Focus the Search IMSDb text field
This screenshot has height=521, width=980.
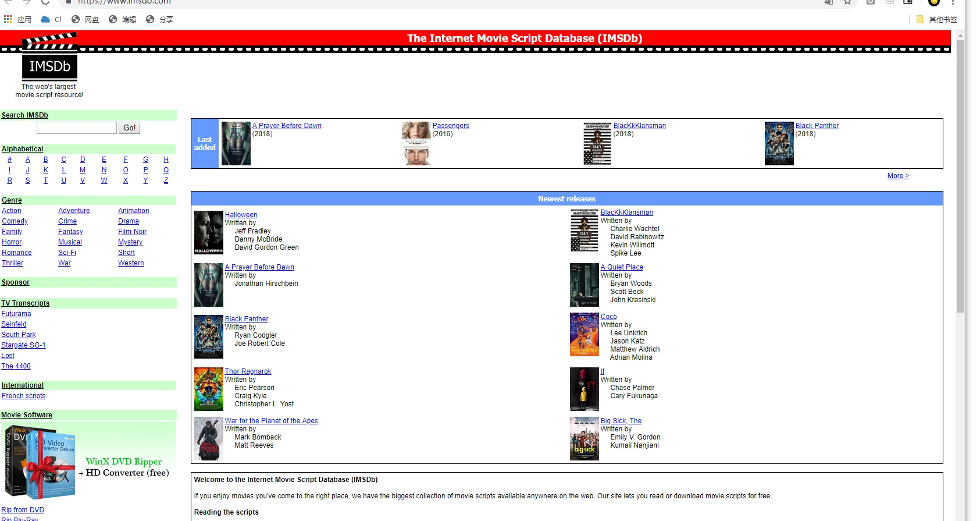77,128
